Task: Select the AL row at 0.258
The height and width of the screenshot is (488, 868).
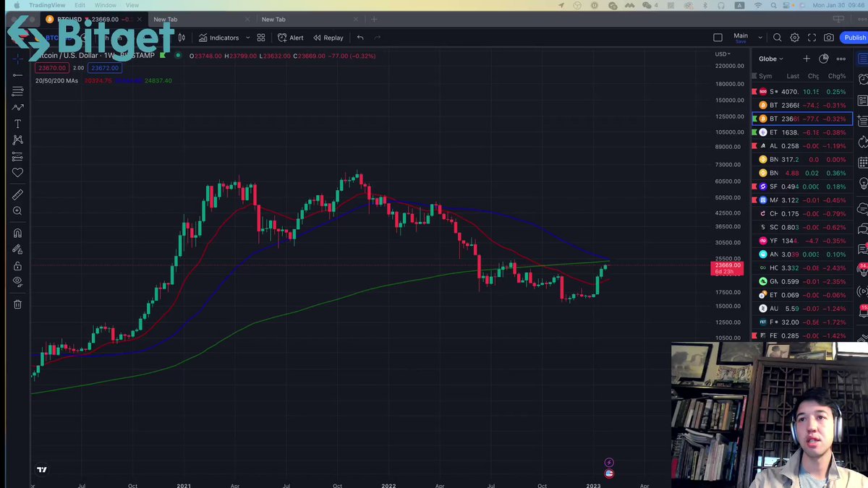Action: 801,146
